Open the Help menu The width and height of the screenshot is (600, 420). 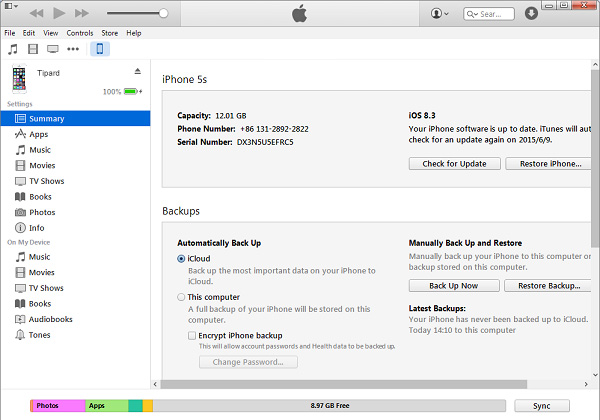point(134,33)
